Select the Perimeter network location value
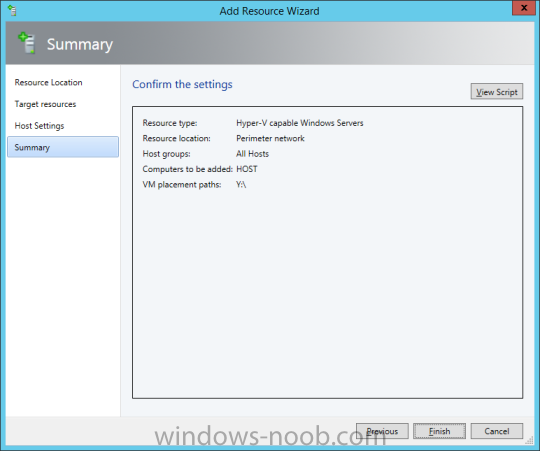 point(270,138)
